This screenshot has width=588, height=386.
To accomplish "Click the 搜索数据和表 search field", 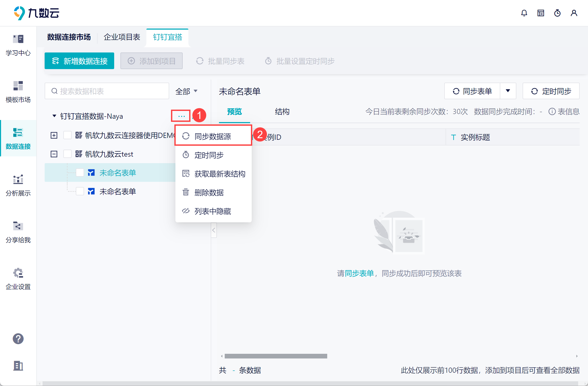I will point(107,91).
